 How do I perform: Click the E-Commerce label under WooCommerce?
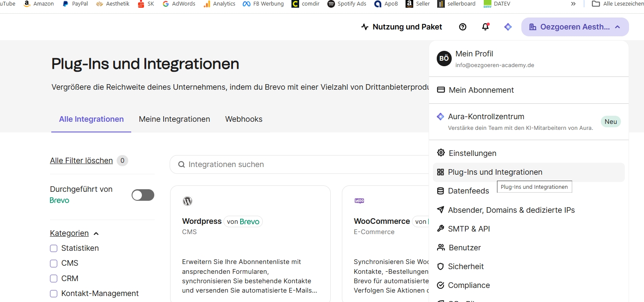click(x=374, y=232)
